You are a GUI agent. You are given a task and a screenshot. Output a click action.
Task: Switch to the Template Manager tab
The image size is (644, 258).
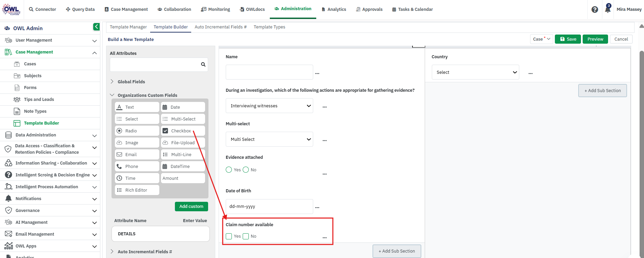128,27
